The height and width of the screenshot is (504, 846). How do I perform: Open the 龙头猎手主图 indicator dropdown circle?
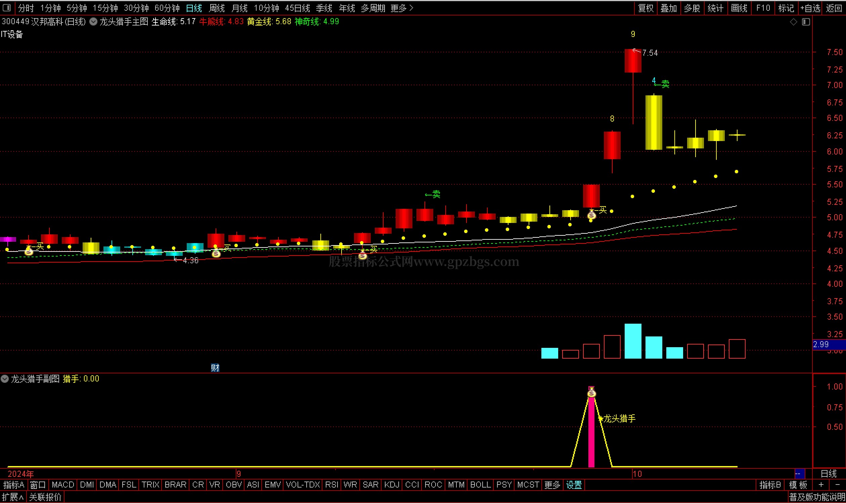click(93, 22)
